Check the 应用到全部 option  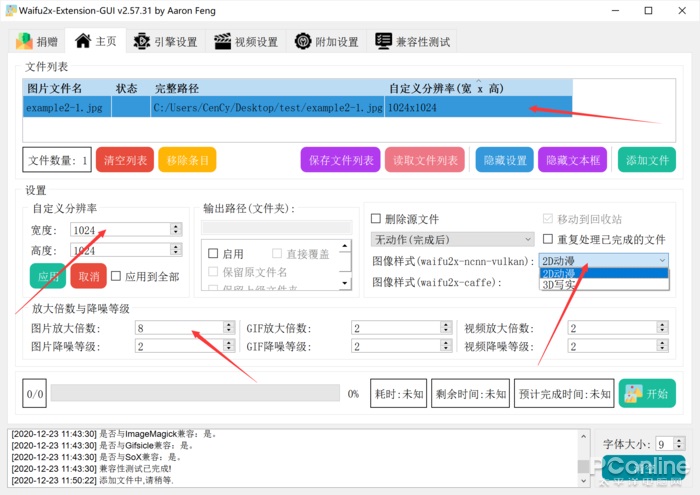[x=117, y=276]
